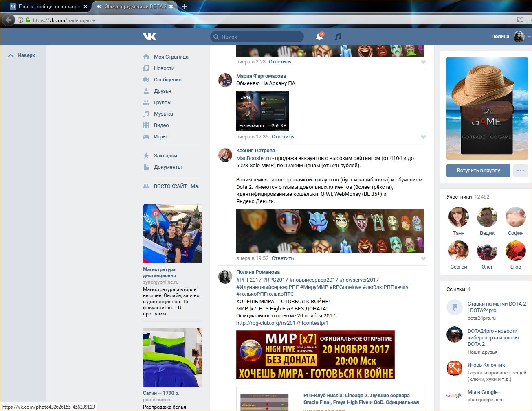Click the Сатин 1790 р. bedding ad
This screenshot has height=411, width=532.
point(172,358)
